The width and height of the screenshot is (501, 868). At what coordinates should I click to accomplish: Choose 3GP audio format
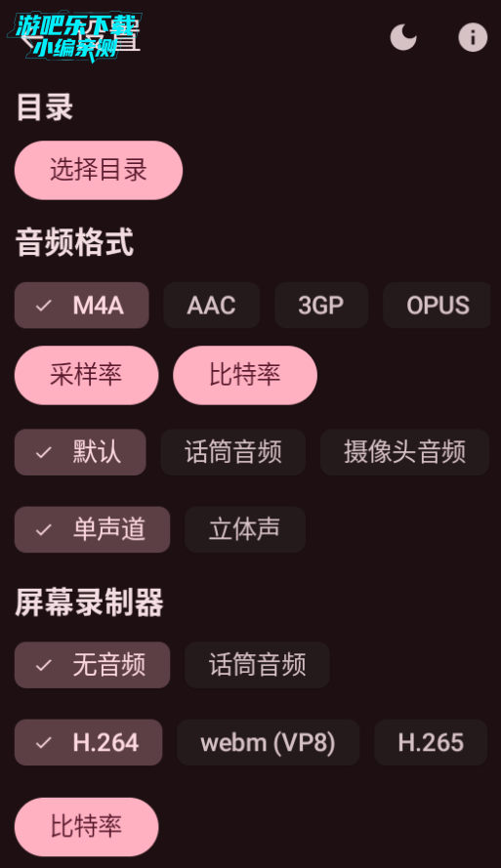coord(321,305)
